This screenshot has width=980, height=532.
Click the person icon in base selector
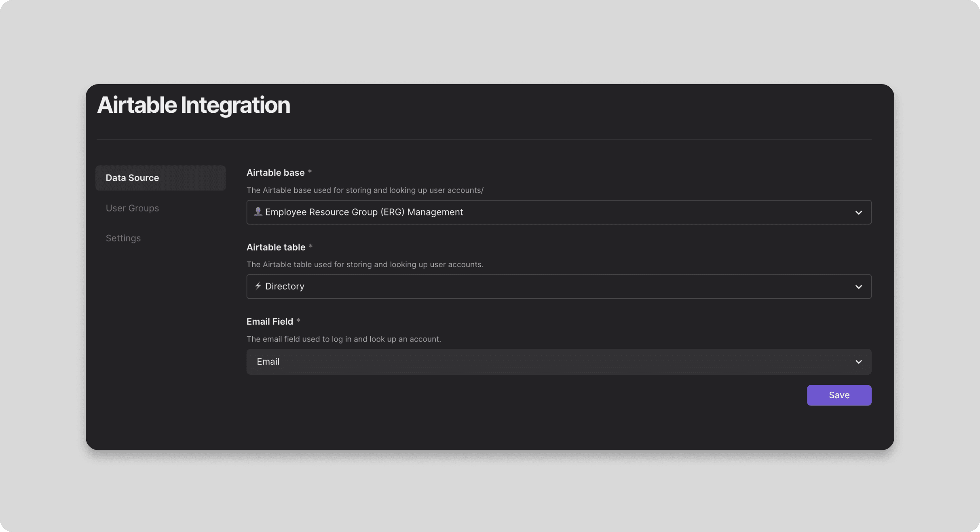point(258,212)
